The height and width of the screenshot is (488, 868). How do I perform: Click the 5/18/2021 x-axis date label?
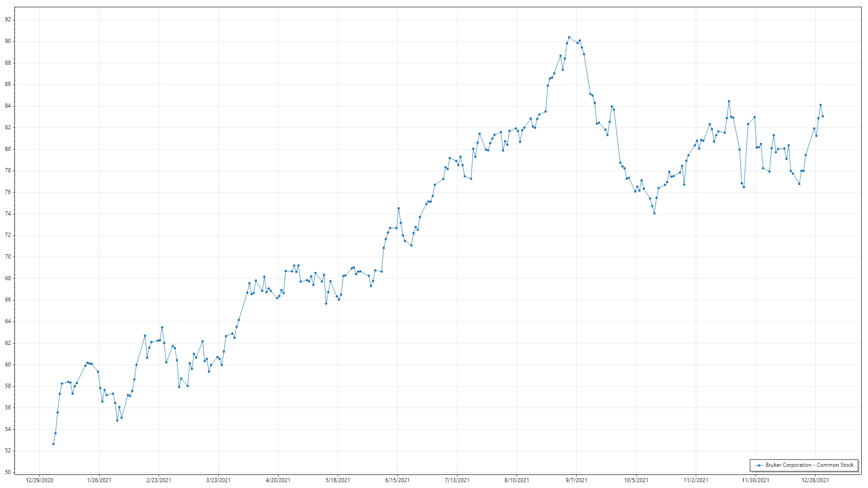(338, 480)
